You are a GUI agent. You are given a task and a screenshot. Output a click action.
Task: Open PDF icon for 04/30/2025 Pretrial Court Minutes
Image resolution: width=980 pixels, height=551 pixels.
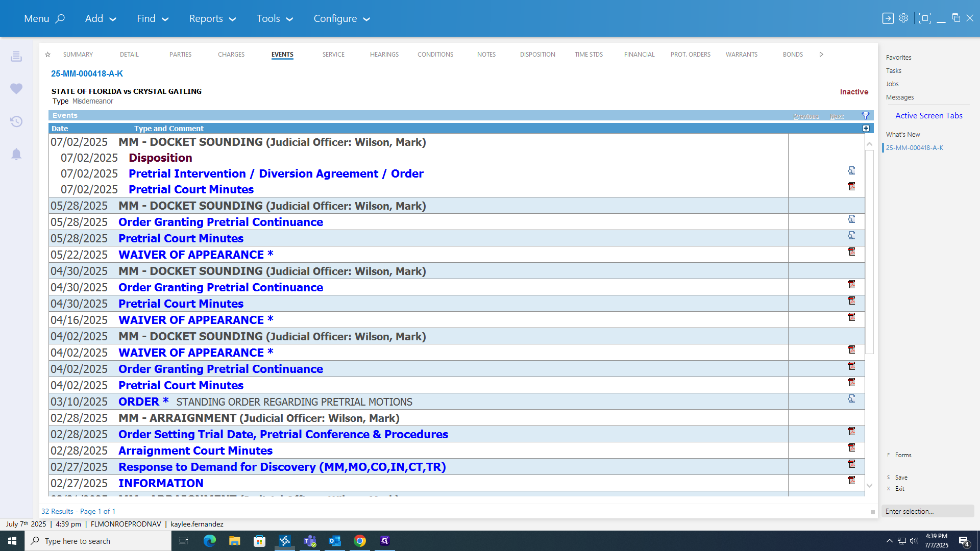[851, 300]
